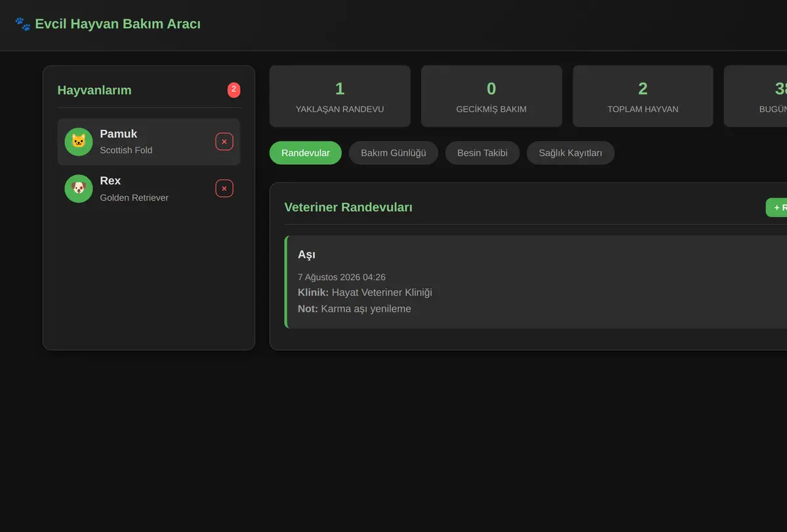Select the Besin Takibi tab
Image resolution: width=787 pixels, height=532 pixels.
[x=482, y=153]
